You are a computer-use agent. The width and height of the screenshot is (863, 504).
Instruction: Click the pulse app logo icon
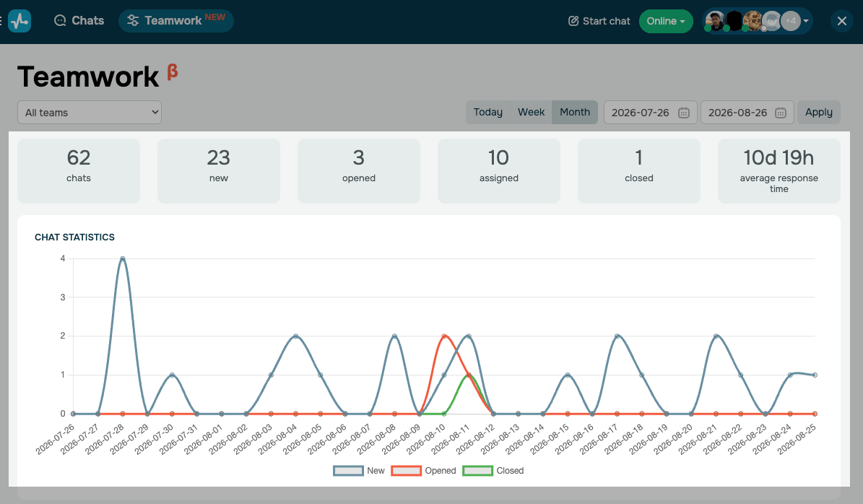[x=19, y=21]
